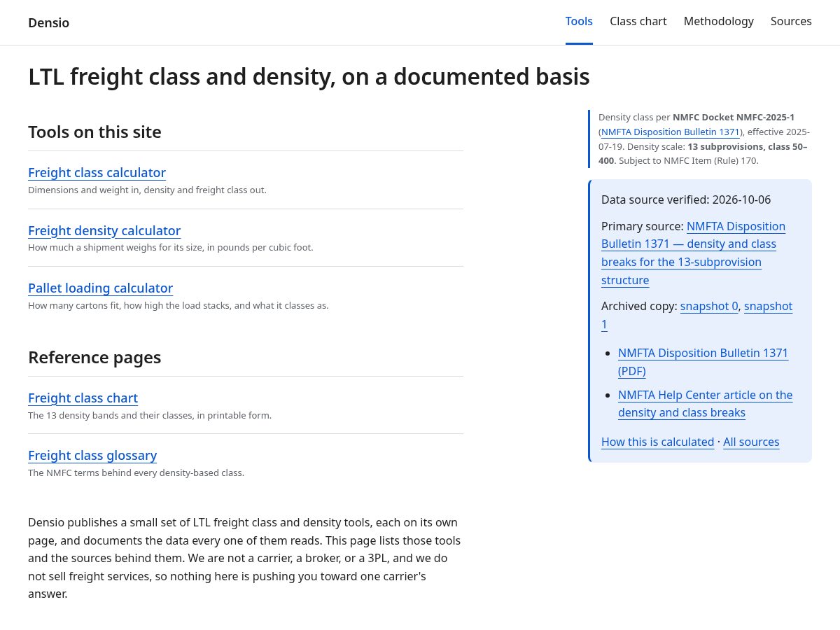840x630 pixels.
Task: Click 'The 13 density bands and their classes' description
Action: coord(150,415)
